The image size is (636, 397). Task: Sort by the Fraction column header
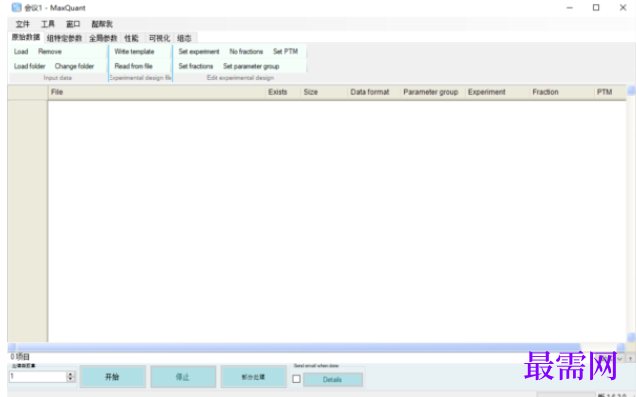click(x=562, y=92)
